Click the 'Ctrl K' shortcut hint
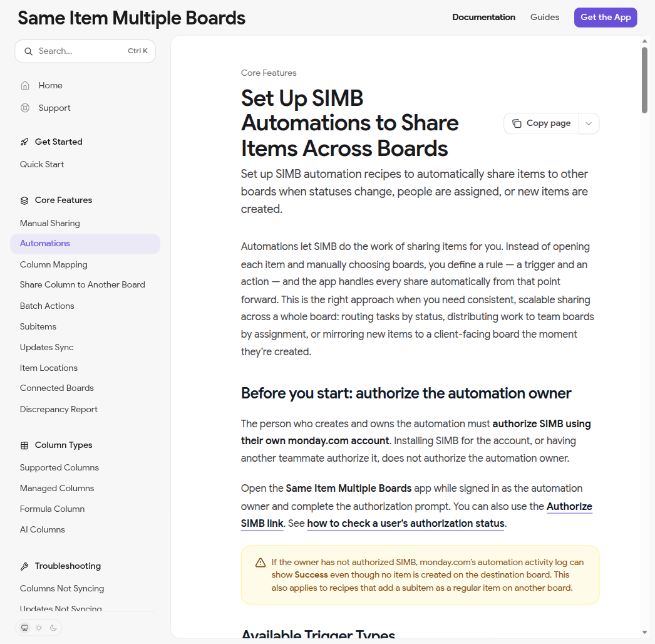The image size is (655, 644). click(x=137, y=51)
